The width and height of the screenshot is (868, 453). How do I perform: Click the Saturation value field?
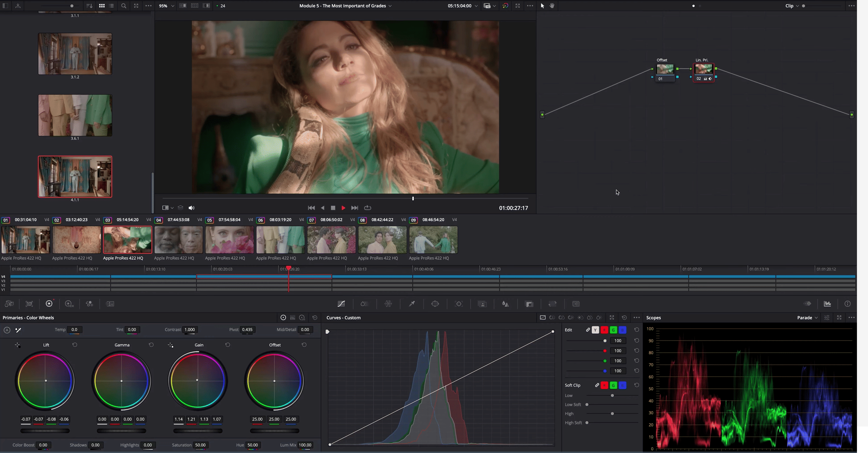pyautogui.click(x=200, y=445)
